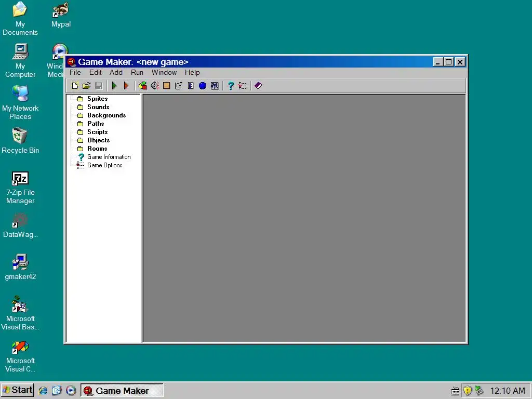The height and width of the screenshot is (399, 532).
Task: Select 7-Zip File Manager desktop shortcut
Action: [20, 188]
